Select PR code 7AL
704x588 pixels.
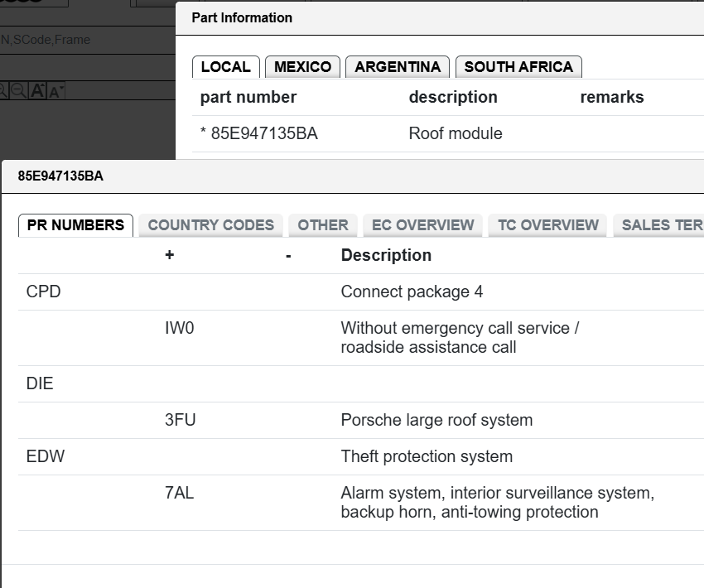pos(179,493)
